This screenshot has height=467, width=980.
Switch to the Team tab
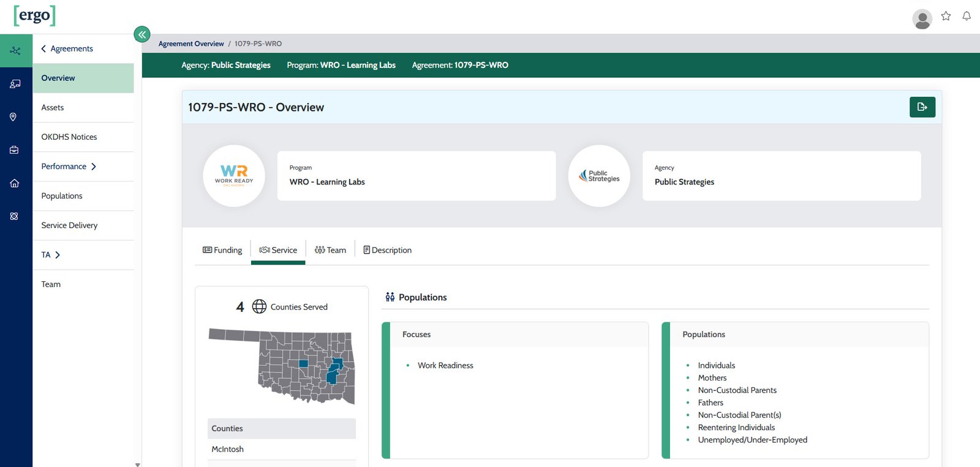(330, 250)
